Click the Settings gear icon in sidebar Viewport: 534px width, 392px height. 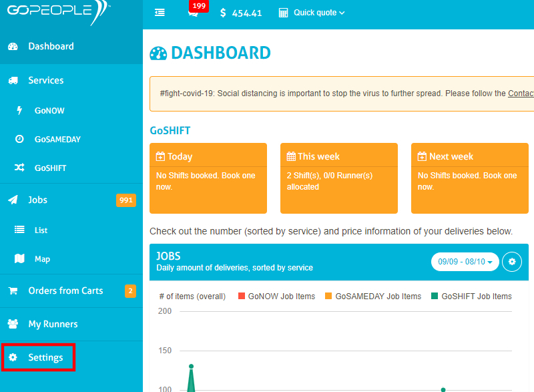pyautogui.click(x=13, y=357)
